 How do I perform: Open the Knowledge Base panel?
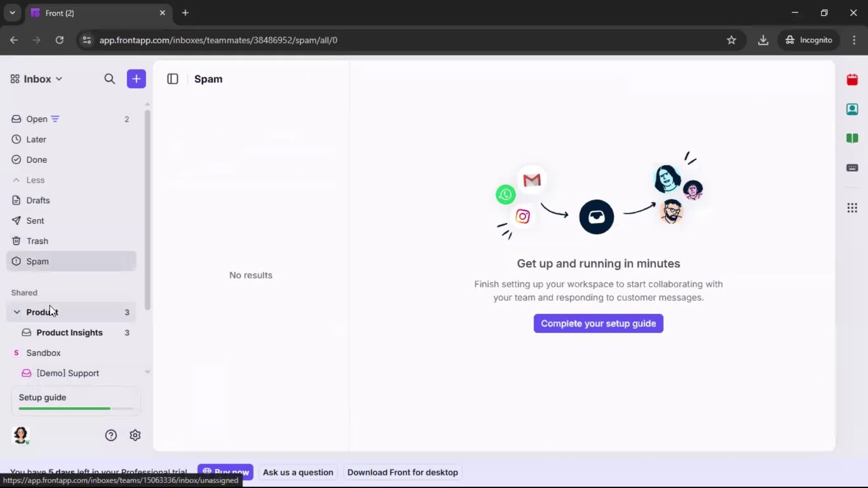(x=853, y=138)
